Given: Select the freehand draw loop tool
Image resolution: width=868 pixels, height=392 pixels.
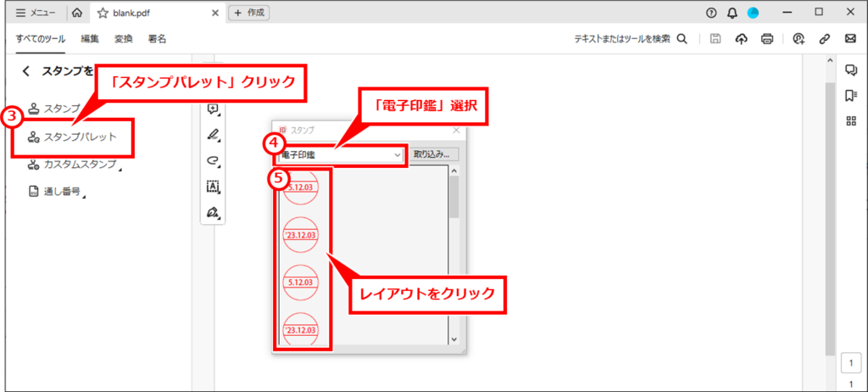Looking at the screenshot, I should coord(213,160).
